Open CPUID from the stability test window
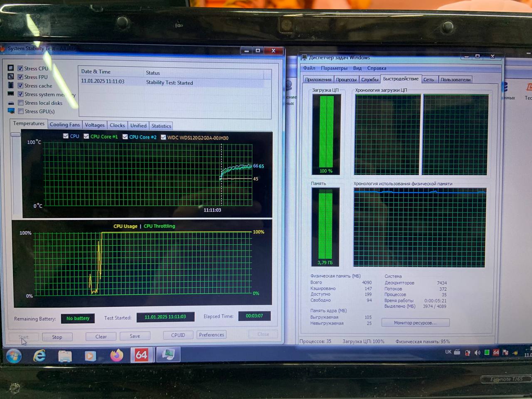Image resolution: width=532 pixels, height=399 pixels. click(178, 335)
